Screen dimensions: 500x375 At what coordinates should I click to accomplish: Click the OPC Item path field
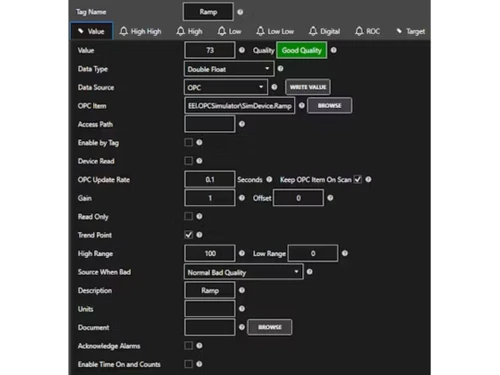point(239,106)
